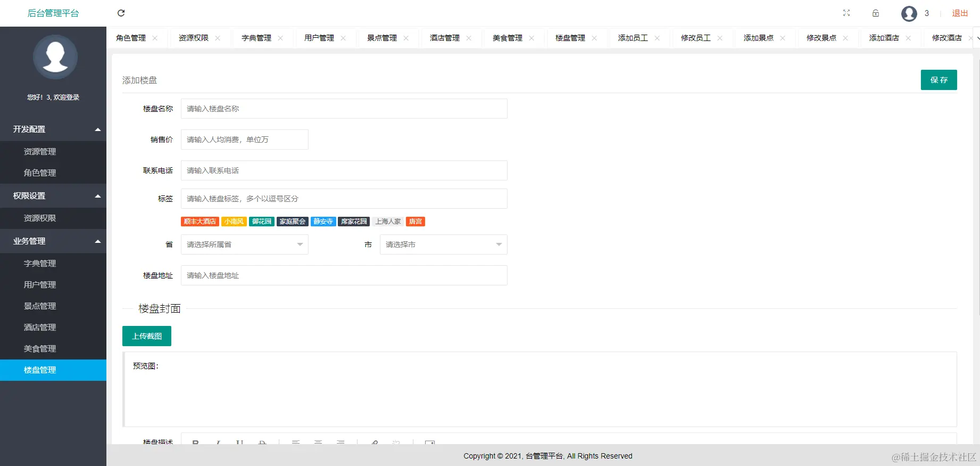The width and height of the screenshot is (980, 466).
Task: Close the 修改景点 tab
Action: (x=845, y=38)
